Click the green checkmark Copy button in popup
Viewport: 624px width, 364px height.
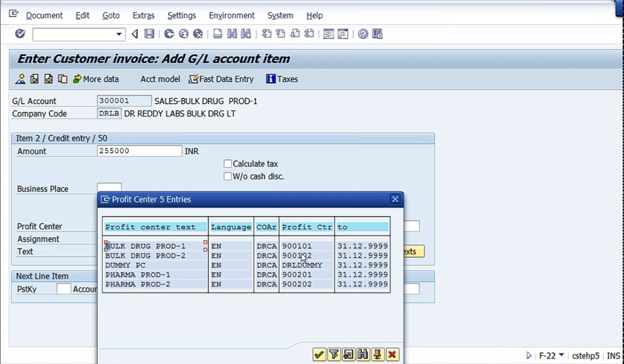(x=319, y=354)
